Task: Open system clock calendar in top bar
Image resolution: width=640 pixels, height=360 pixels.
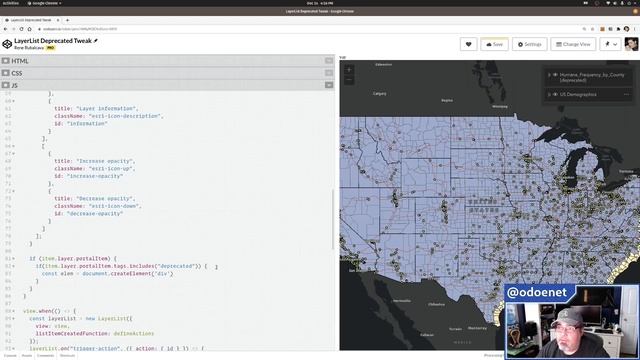Action: pyautogui.click(x=320, y=3)
